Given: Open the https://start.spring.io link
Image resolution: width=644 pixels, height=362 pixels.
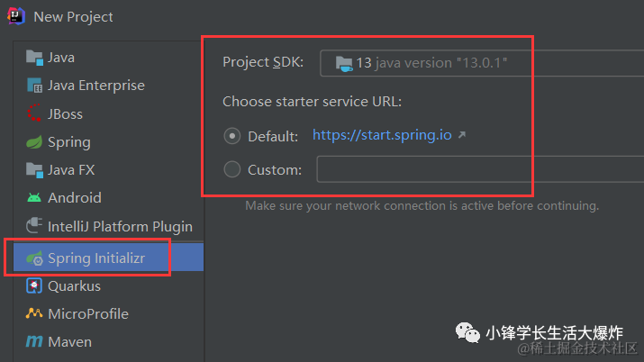Looking at the screenshot, I should tap(382, 135).
